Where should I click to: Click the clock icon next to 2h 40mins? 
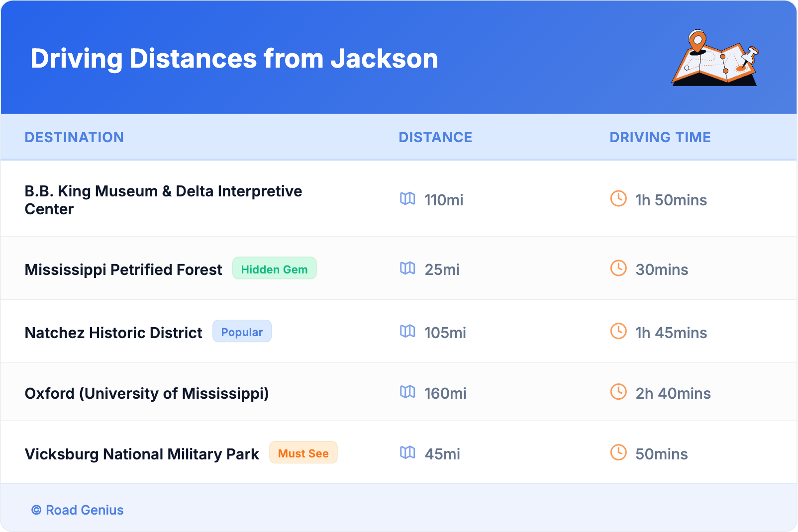[618, 392]
